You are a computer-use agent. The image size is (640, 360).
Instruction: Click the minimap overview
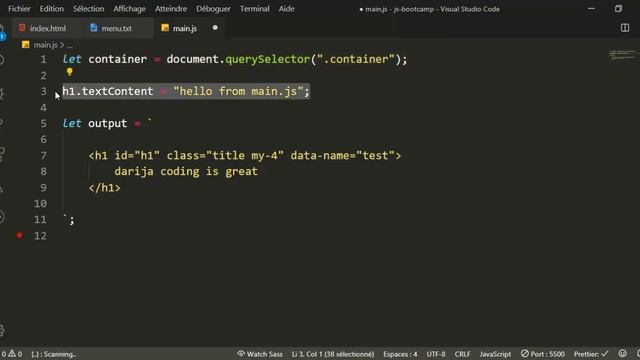(622, 55)
